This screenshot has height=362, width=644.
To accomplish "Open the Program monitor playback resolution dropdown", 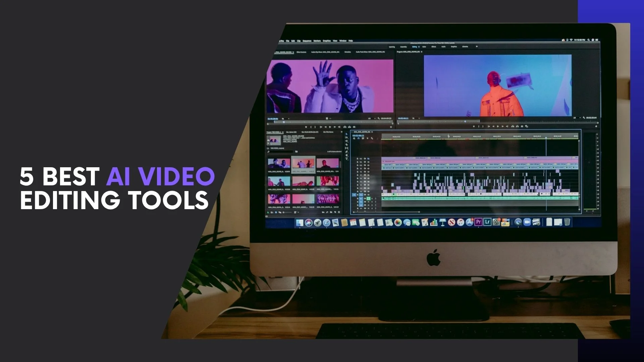I will pos(576,118).
